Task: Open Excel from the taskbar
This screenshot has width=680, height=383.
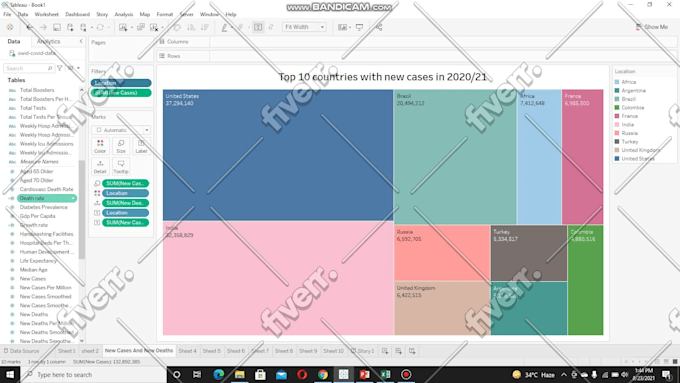Action: [x=385, y=374]
